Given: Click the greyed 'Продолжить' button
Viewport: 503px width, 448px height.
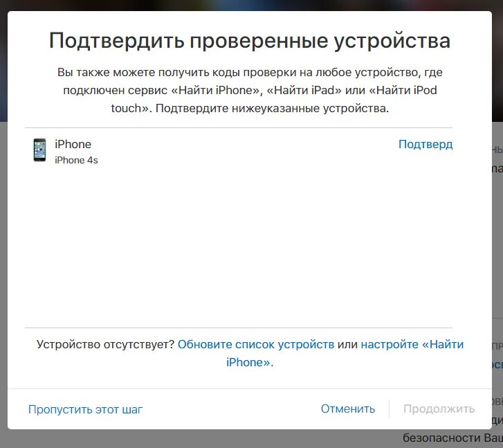Looking at the screenshot, I should tap(439, 409).
